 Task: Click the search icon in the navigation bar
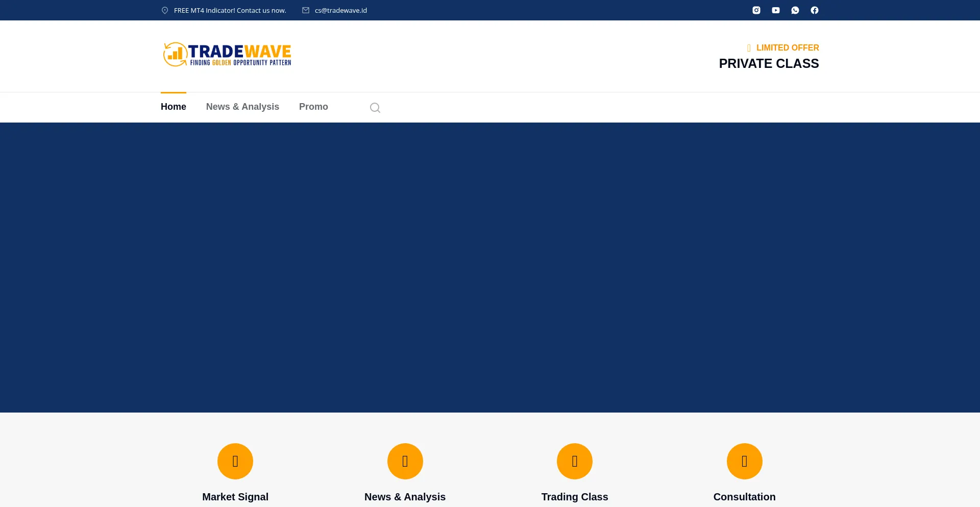[x=375, y=108]
